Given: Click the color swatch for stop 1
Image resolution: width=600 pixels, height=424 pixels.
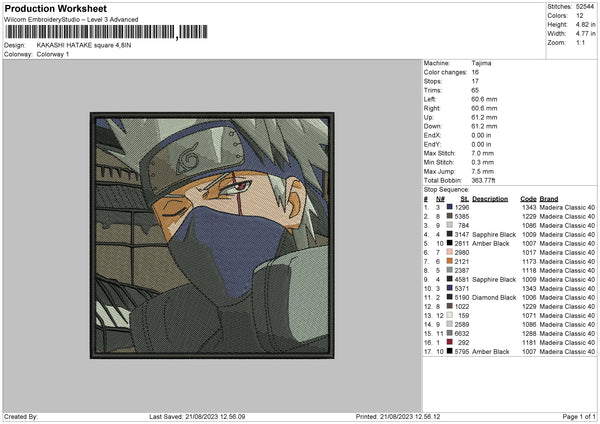Looking at the screenshot, I should (451, 206).
